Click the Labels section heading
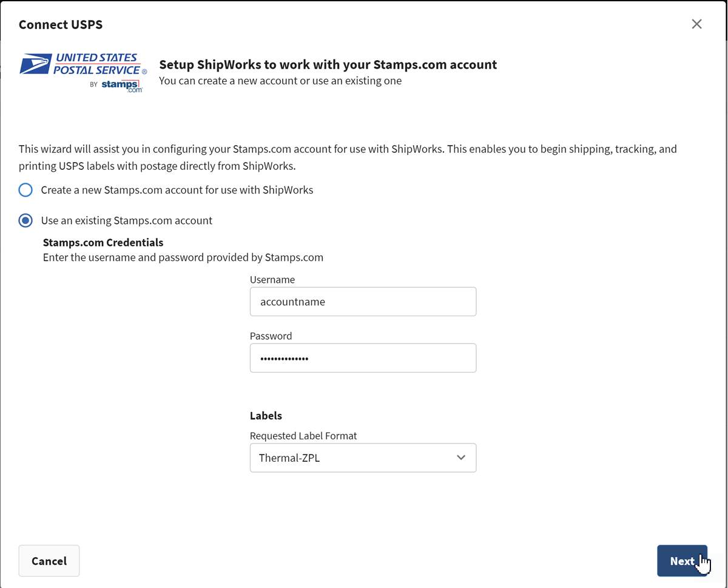 pos(266,416)
